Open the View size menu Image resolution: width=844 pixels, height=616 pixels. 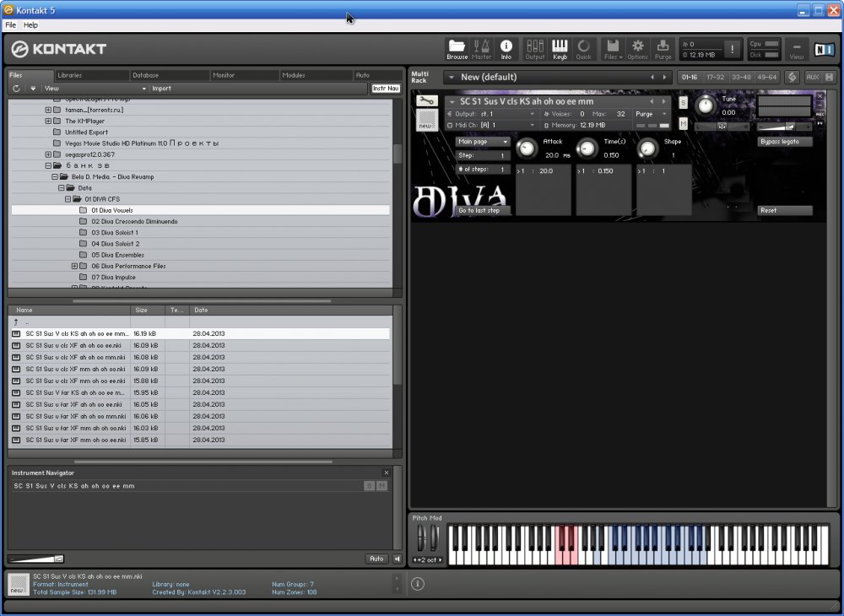click(x=797, y=50)
